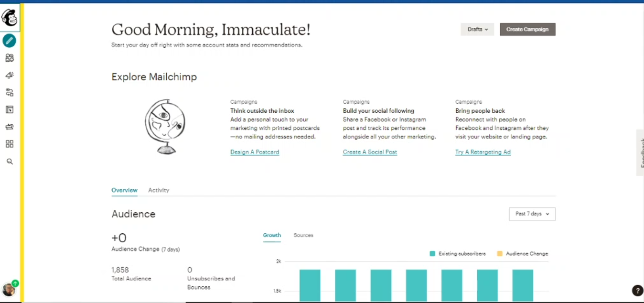This screenshot has height=303, width=644.
Task: Open the Audience icon in sidebar
Action: [9, 58]
